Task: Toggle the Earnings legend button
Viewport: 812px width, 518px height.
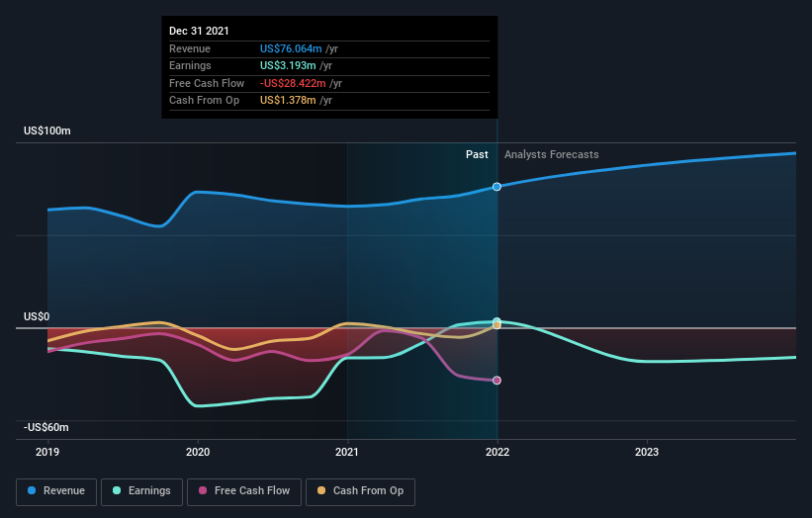Action: (141, 491)
